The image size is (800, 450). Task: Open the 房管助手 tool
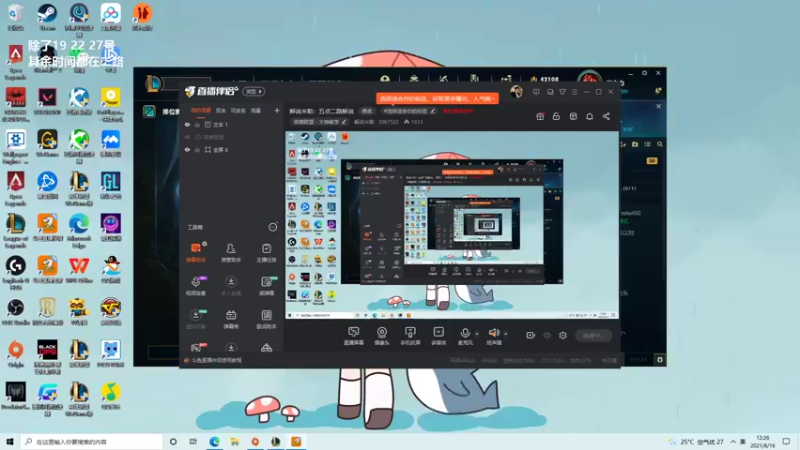(x=231, y=253)
